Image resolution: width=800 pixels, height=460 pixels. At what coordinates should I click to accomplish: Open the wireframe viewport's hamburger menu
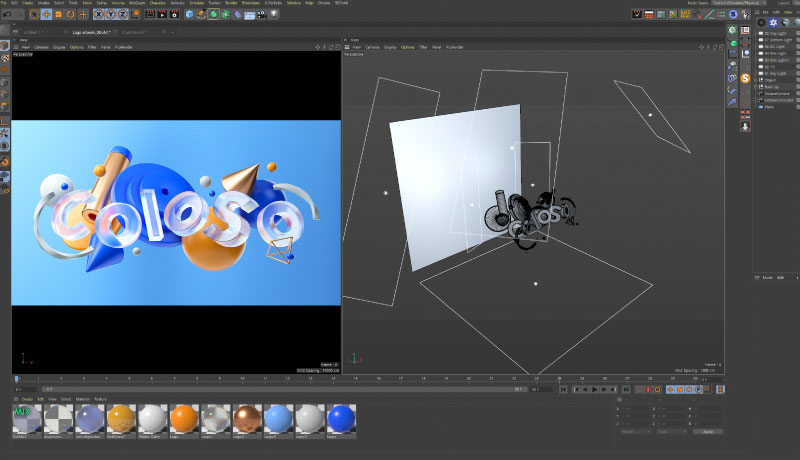[x=347, y=47]
